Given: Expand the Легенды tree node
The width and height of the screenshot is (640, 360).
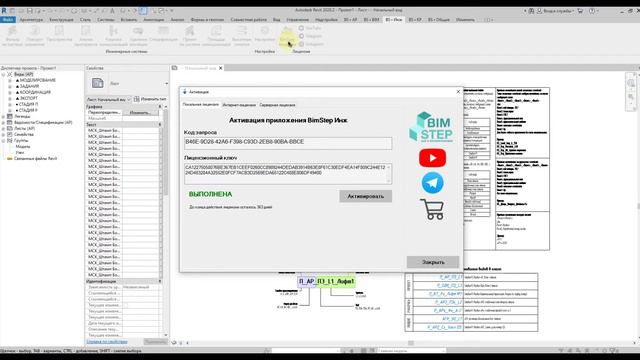Looking at the screenshot, I should tap(3, 116).
